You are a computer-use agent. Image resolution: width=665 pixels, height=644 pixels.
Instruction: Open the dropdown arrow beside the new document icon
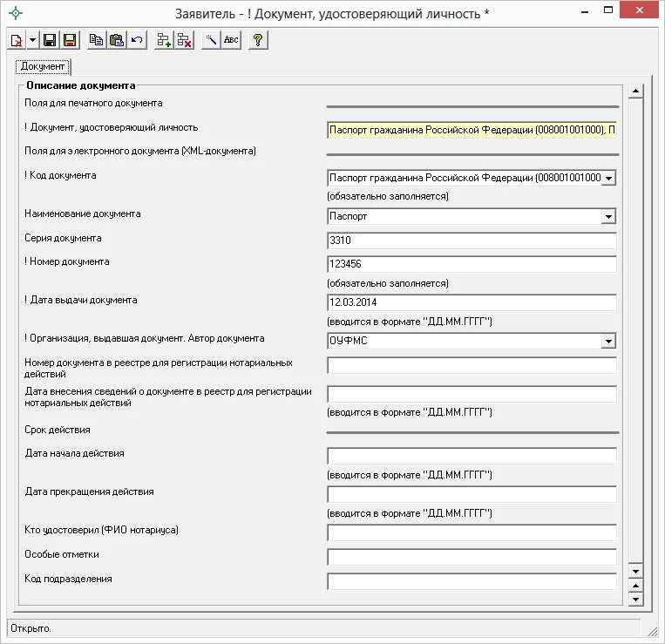32,40
